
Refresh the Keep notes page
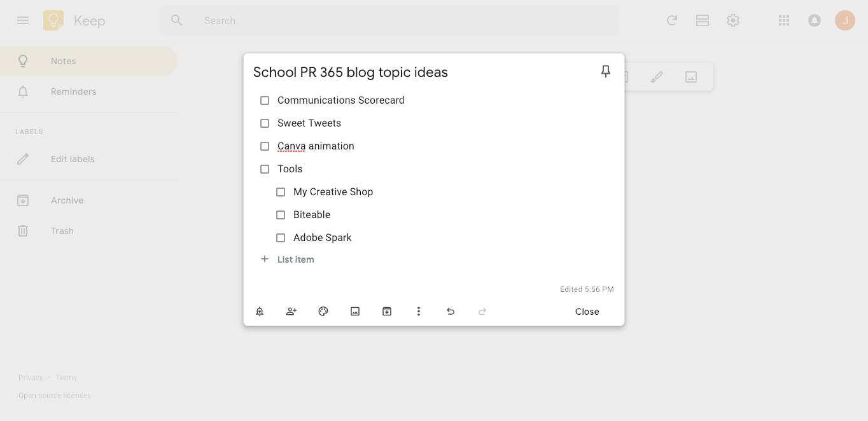coord(671,20)
